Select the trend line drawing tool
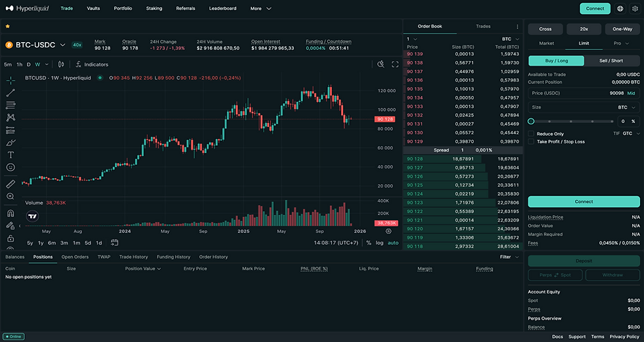This screenshot has width=644, height=342. click(x=11, y=93)
